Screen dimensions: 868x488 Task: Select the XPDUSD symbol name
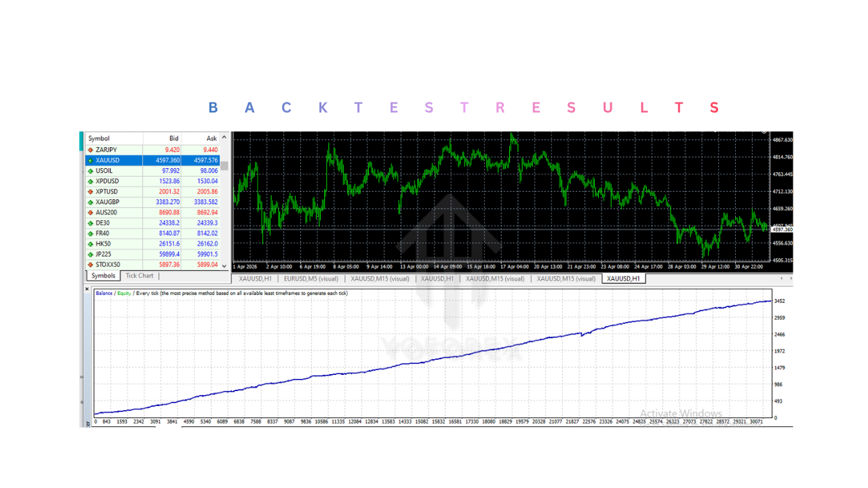coord(107,182)
